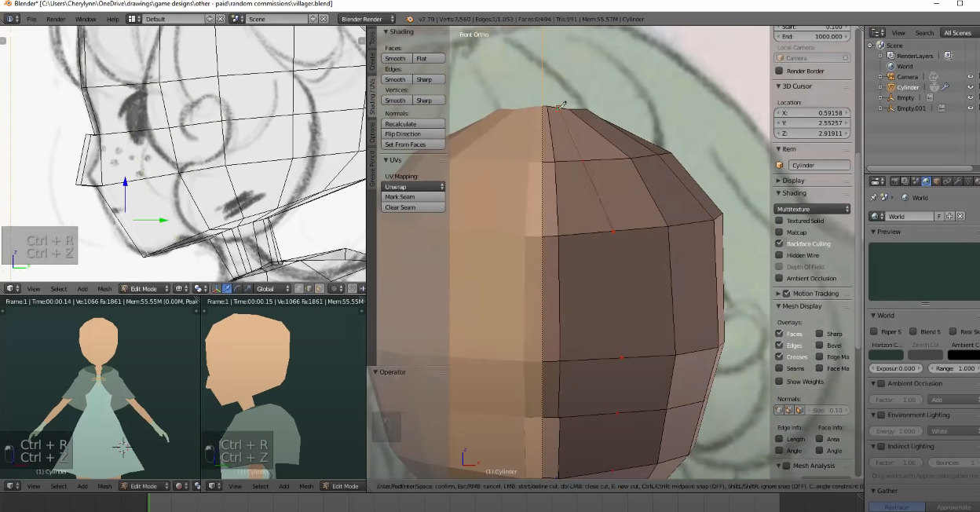Select the rotate manipulator arc icon
This screenshot has height=512, width=980.
pos(237,289)
